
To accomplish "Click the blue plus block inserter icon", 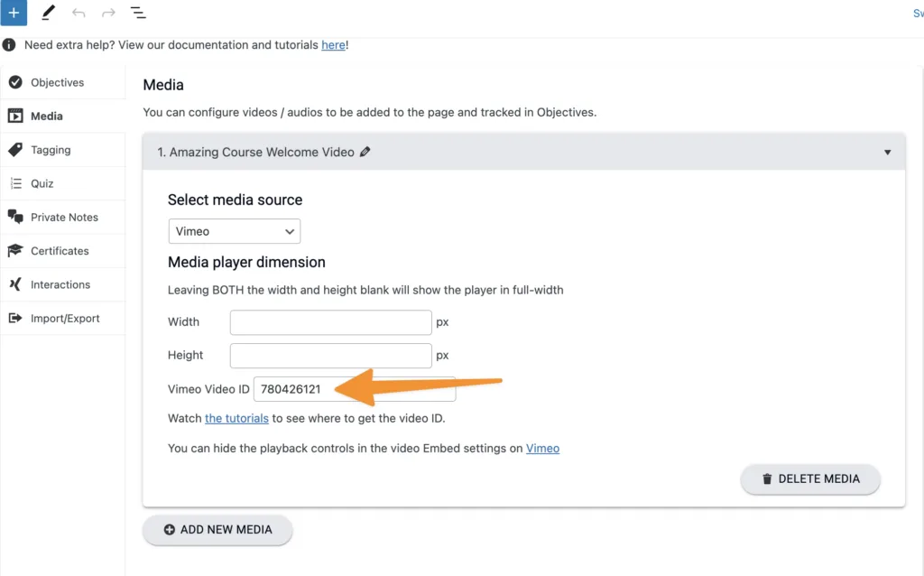I will coord(14,13).
